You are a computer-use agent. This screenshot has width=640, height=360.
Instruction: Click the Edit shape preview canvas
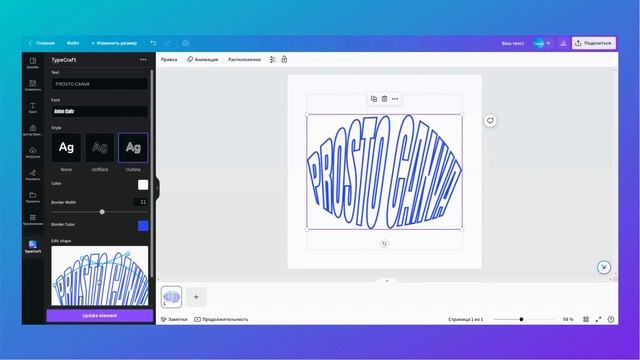(100, 276)
